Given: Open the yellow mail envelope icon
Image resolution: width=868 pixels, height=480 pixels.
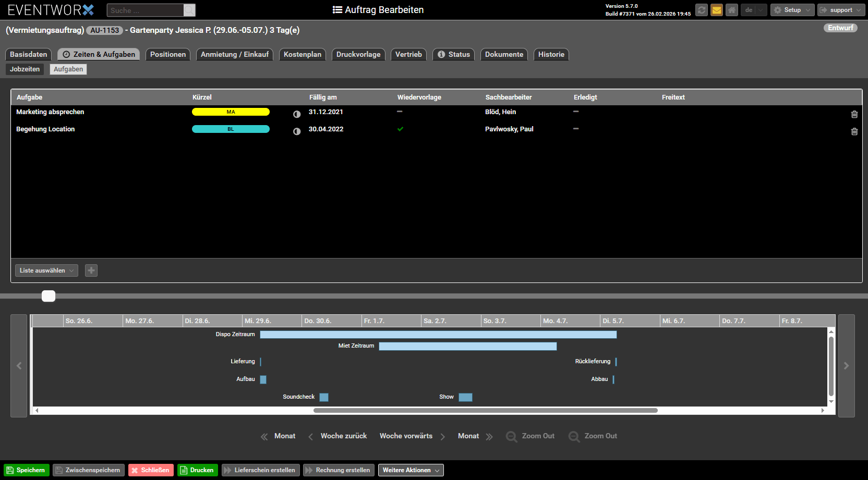Looking at the screenshot, I should pyautogui.click(x=717, y=10).
